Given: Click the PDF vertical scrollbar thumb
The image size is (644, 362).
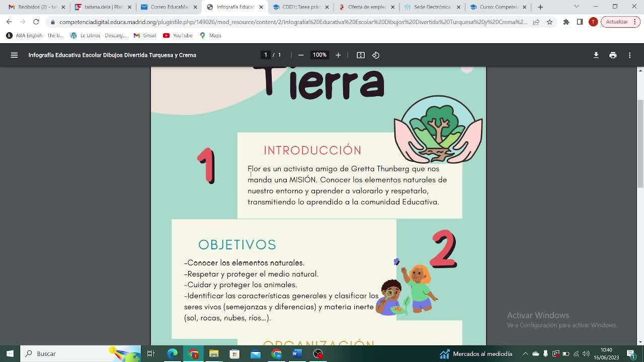Looking at the screenshot, I should coord(640,144).
